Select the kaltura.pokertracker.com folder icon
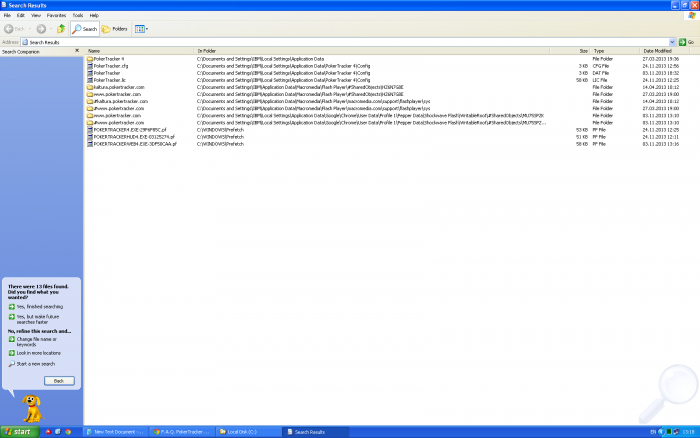700x438 pixels. [x=90, y=87]
